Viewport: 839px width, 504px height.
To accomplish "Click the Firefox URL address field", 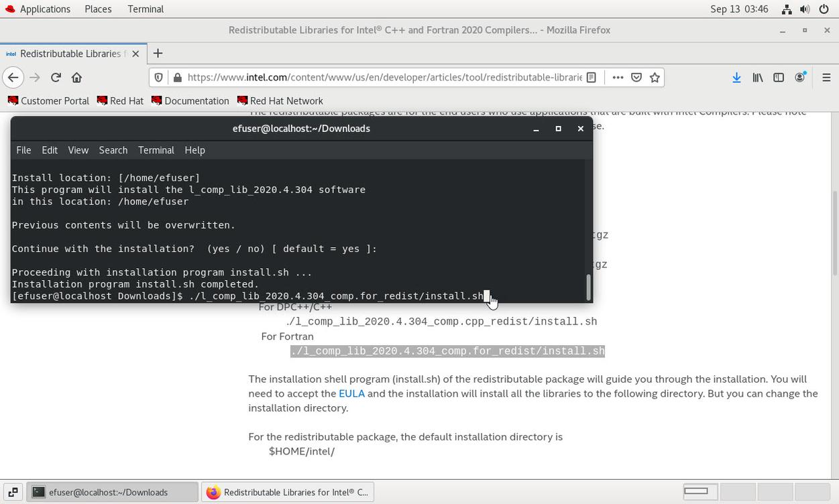I will (x=382, y=78).
